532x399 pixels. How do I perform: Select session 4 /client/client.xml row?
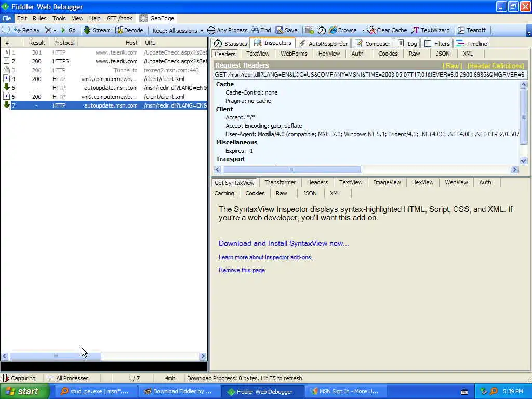point(104,79)
